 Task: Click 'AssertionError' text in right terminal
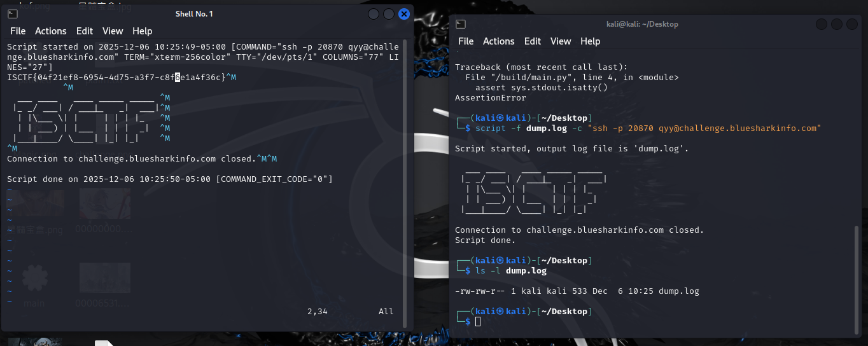click(x=491, y=98)
